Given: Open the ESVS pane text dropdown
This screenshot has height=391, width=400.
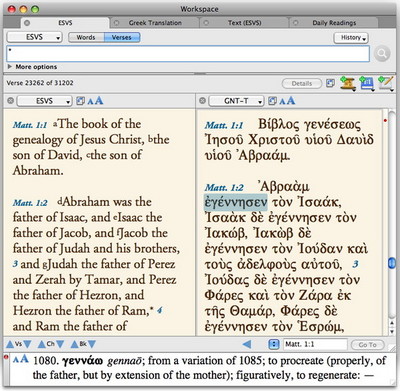Looking at the screenshot, I should [x=44, y=101].
